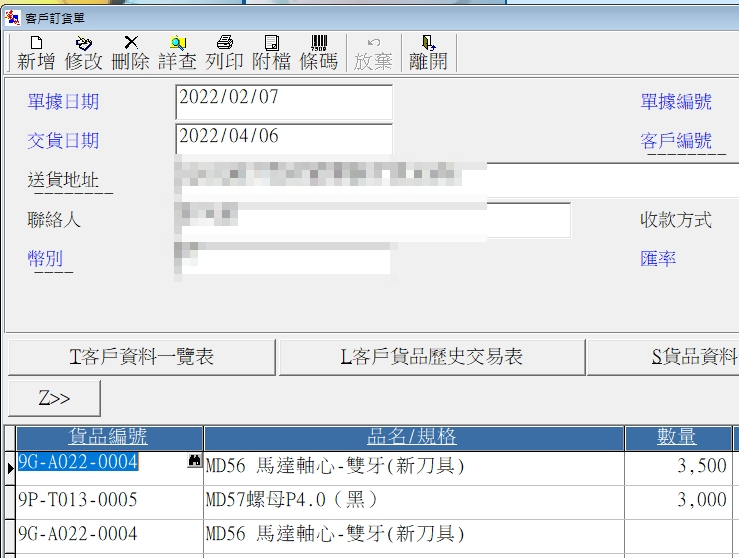This screenshot has width=739, height=558.
Task: Click the 刪除 (Delete) toolbar icon
Action: coord(131,53)
